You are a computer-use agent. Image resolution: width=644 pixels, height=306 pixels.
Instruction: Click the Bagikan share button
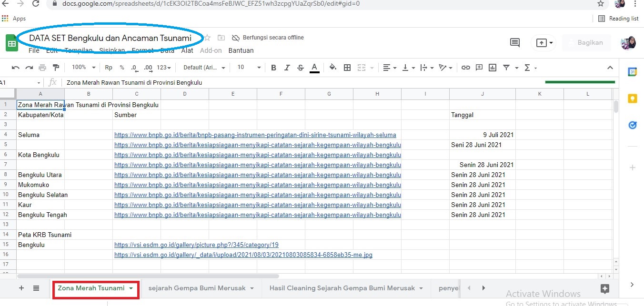pyautogui.click(x=589, y=42)
